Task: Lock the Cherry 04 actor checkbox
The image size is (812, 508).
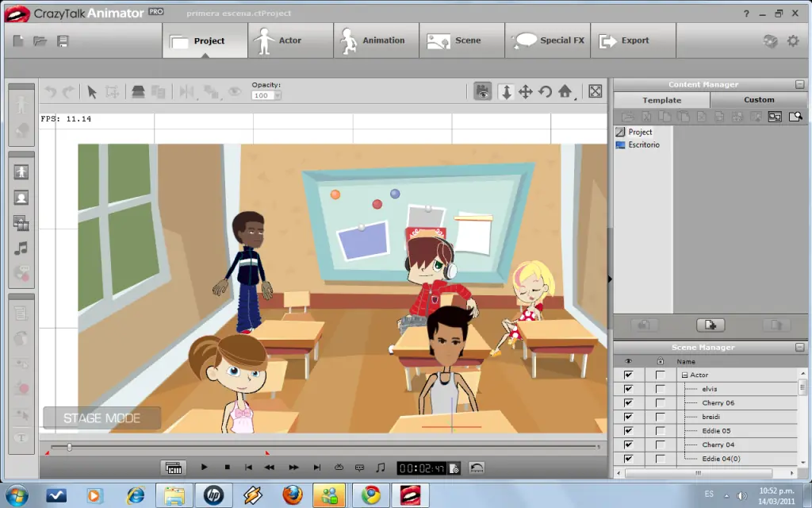Action: coord(660,444)
